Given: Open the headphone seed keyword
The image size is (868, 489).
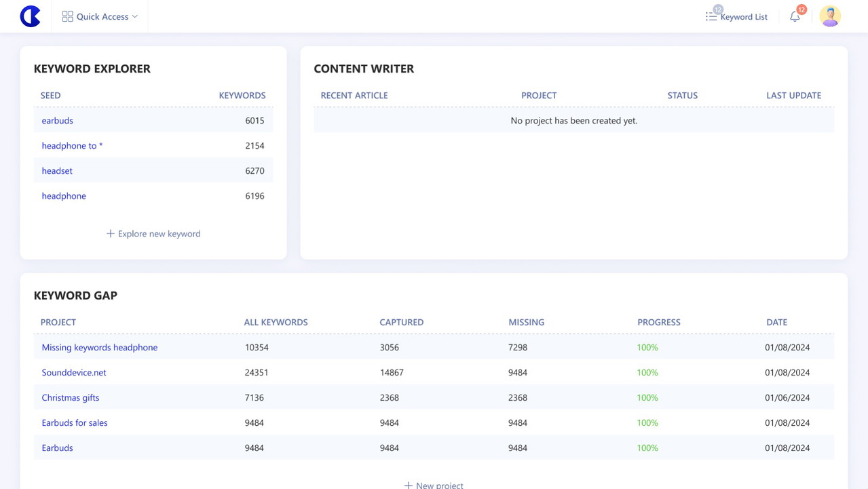Looking at the screenshot, I should click(x=64, y=196).
